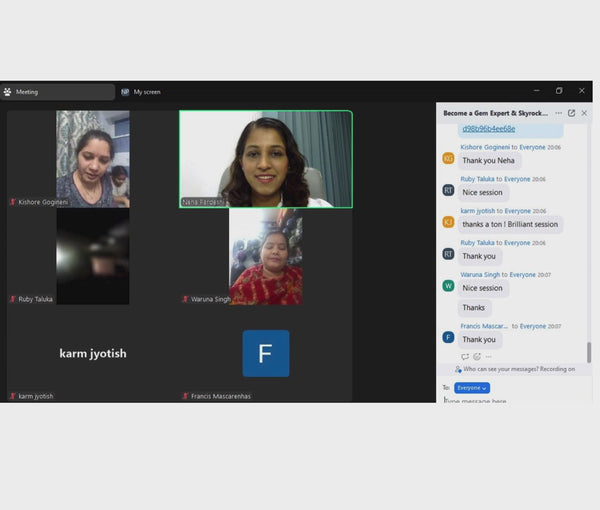Click the chat title Become a Gem Expert
The height and width of the screenshot is (510, 600).
(496, 113)
